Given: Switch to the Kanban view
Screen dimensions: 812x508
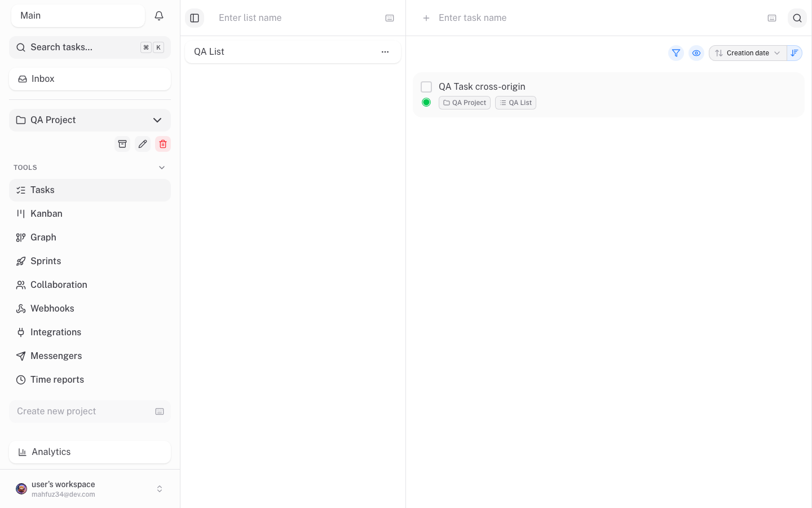Looking at the screenshot, I should point(90,214).
